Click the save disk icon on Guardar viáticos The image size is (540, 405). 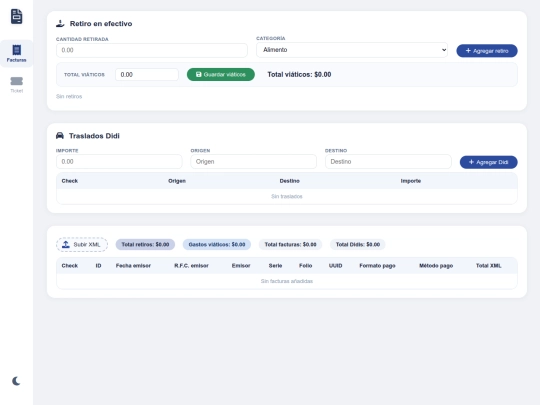click(198, 74)
